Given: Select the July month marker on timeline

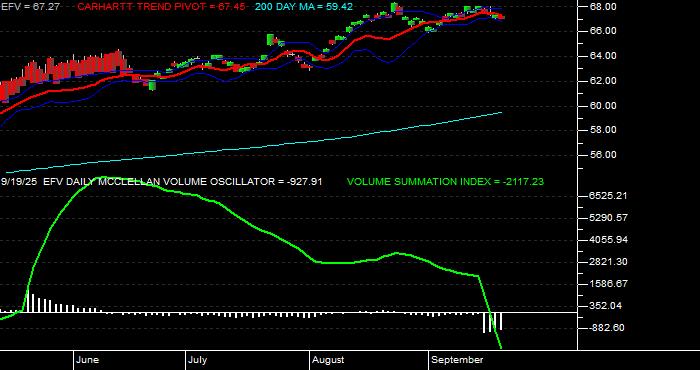Looking at the screenshot, I should [197, 360].
